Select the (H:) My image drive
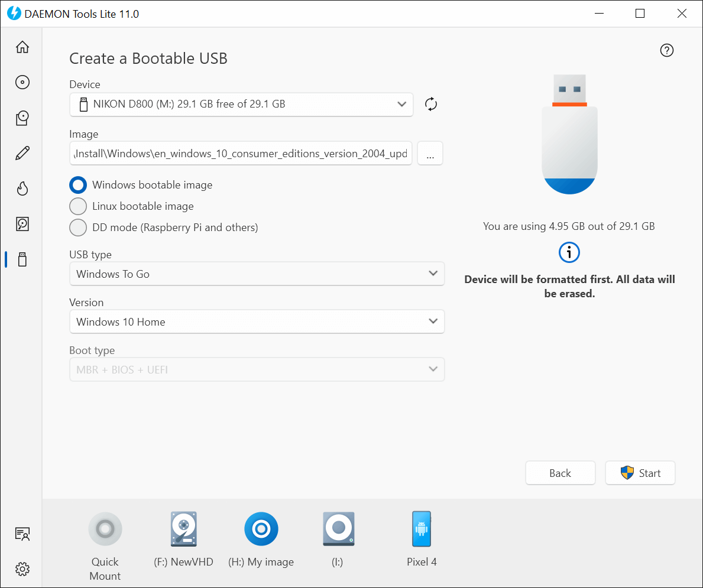703x588 pixels. [261, 529]
